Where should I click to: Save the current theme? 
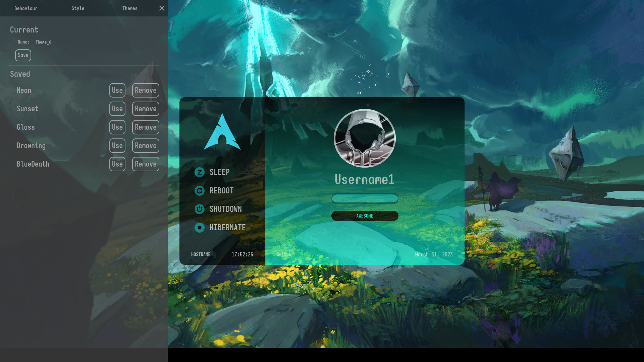23,55
